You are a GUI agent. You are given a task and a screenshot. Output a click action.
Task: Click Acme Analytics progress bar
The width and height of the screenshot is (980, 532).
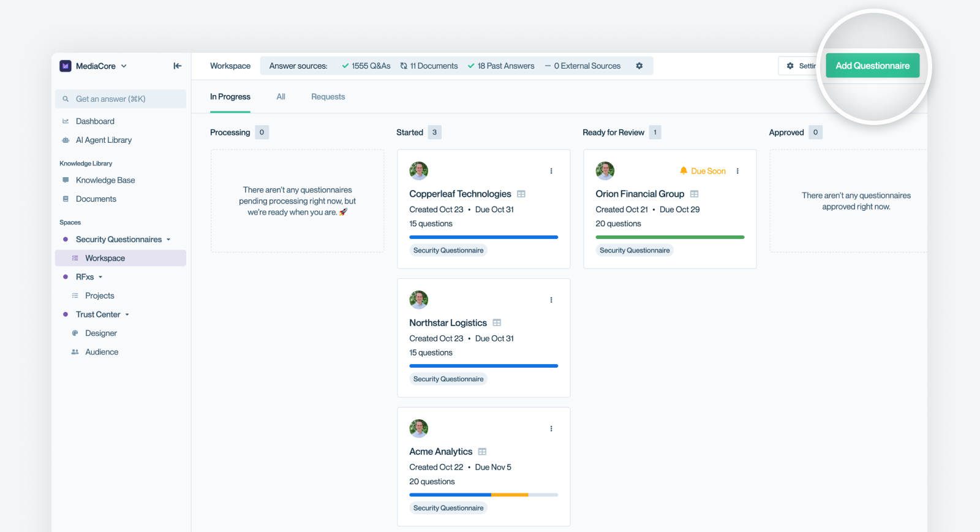(483, 495)
